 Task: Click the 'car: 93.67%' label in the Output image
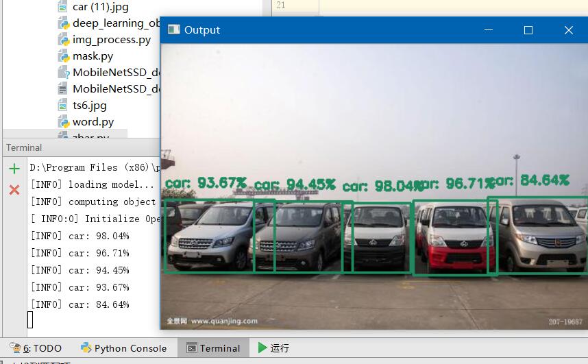[206, 183]
